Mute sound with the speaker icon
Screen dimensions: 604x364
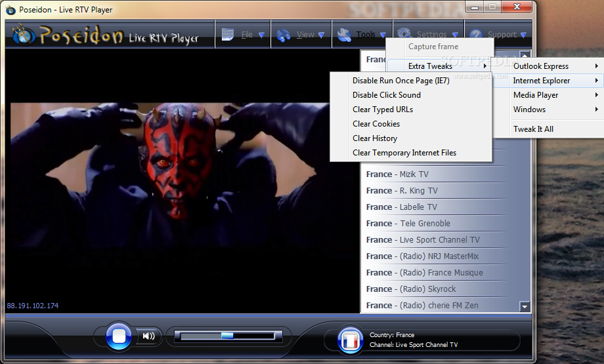(x=148, y=336)
